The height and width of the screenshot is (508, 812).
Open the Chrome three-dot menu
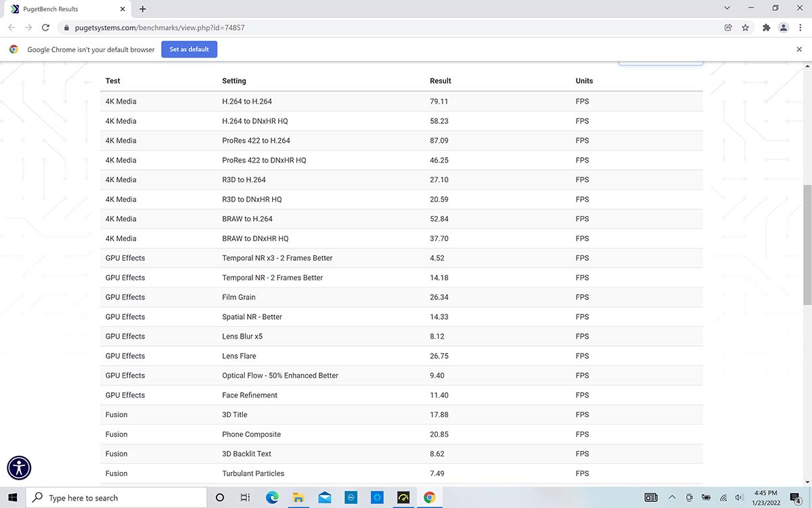[800, 28]
